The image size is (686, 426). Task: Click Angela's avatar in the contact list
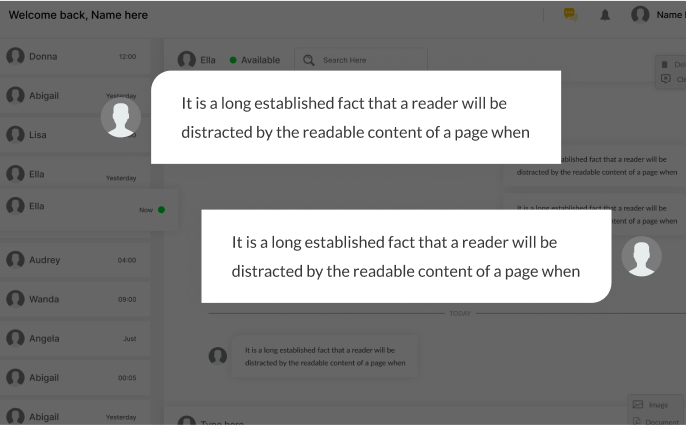[15, 338]
